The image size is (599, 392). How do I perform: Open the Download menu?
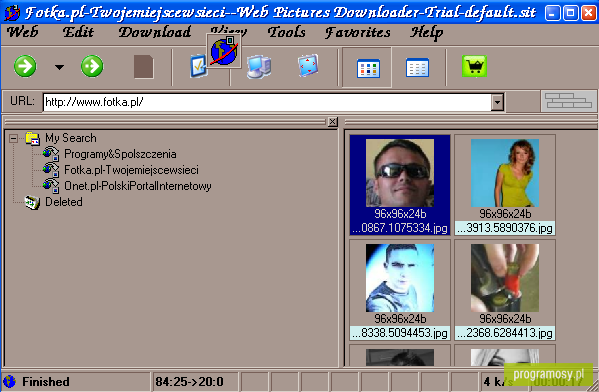155,32
